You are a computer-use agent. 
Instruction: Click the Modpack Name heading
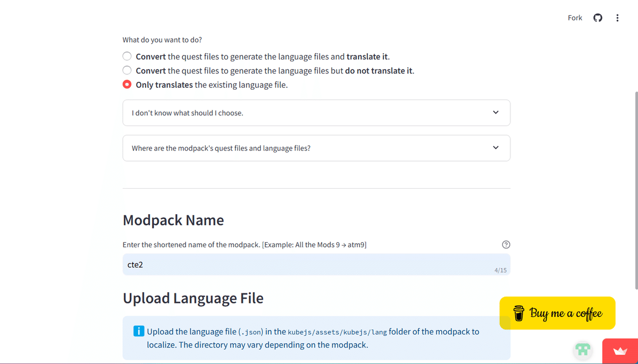(173, 220)
